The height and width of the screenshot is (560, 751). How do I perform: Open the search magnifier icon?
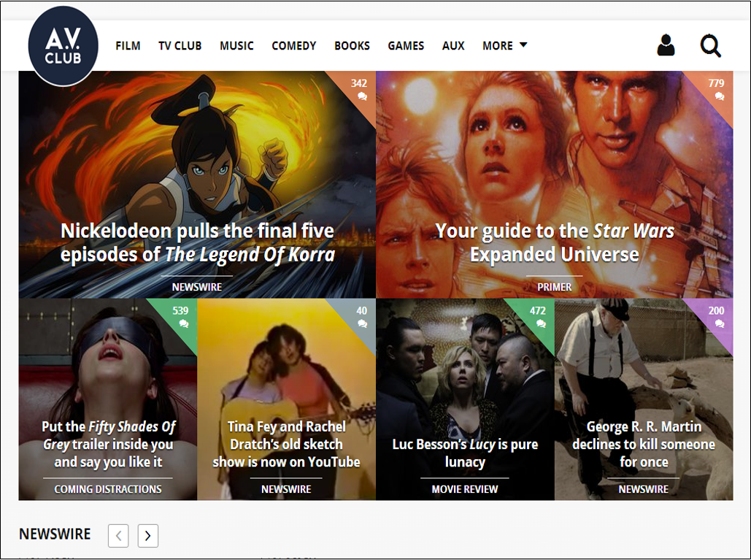click(710, 46)
